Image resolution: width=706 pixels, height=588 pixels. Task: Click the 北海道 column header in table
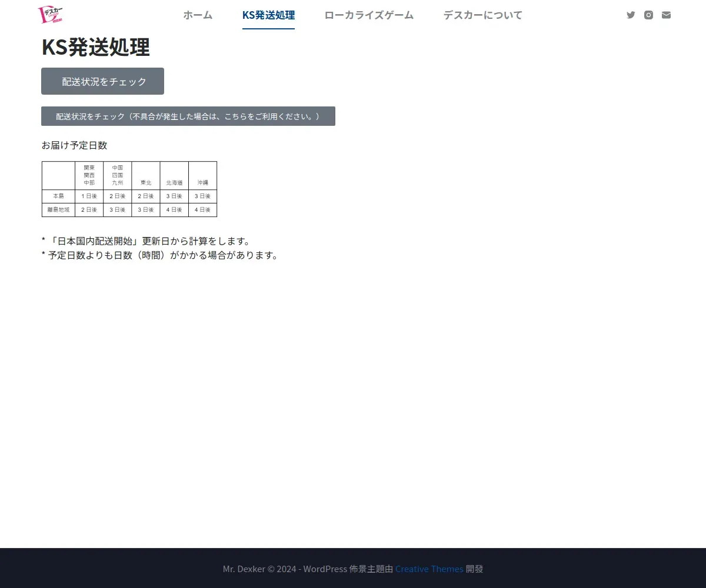[x=174, y=183]
